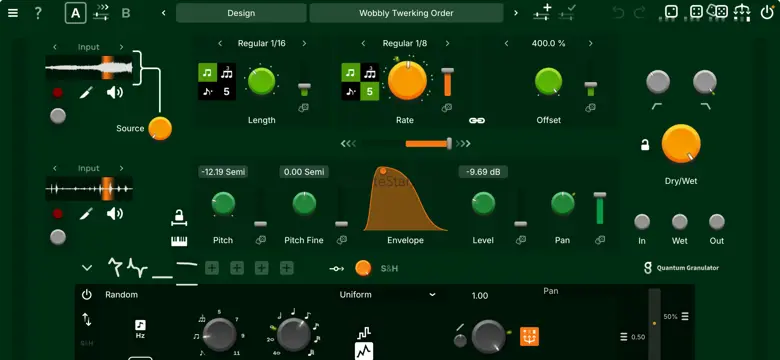The width and height of the screenshot is (780, 360).
Task: Step Length value forward from Regular 1/16
Action: click(x=304, y=44)
